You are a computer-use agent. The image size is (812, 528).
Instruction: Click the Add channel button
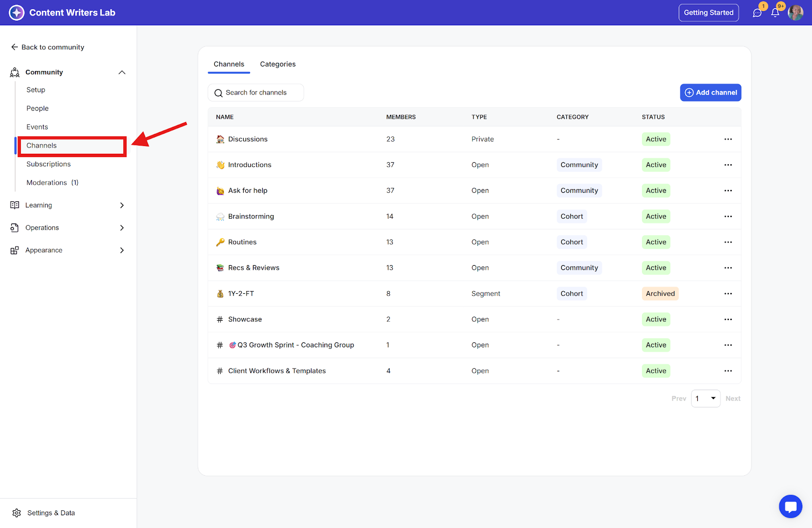[710, 92]
